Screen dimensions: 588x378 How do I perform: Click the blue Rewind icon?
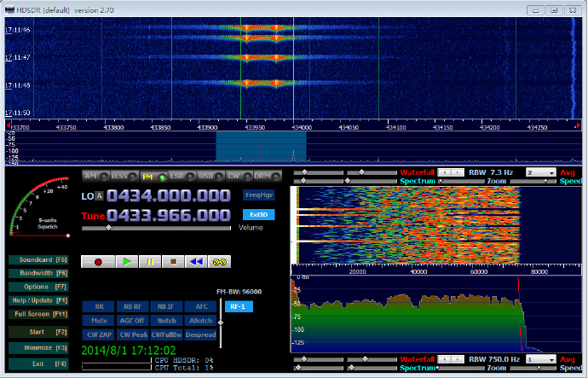pyautogui.click(x=195, y=261)
